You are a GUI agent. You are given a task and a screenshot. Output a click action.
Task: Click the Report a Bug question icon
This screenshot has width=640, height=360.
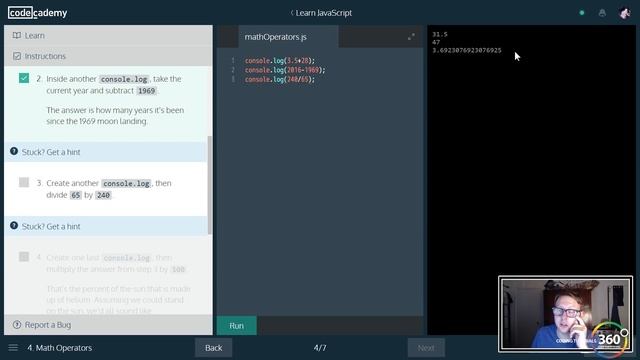click(17, 325)
